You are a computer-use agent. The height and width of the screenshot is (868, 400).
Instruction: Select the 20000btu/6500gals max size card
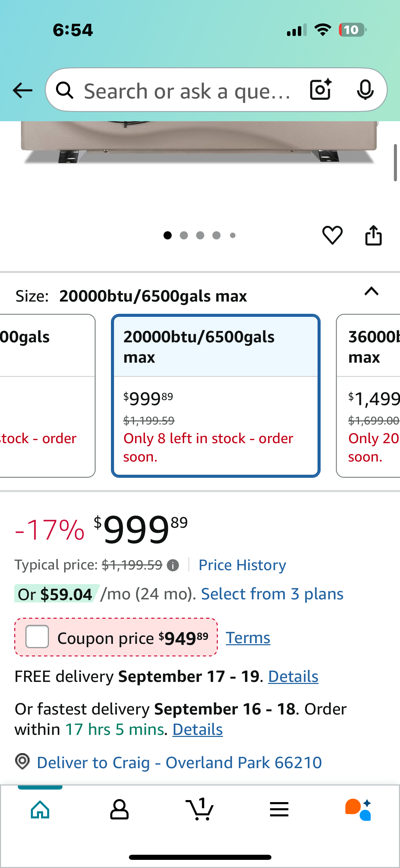[x=216, y=396]
